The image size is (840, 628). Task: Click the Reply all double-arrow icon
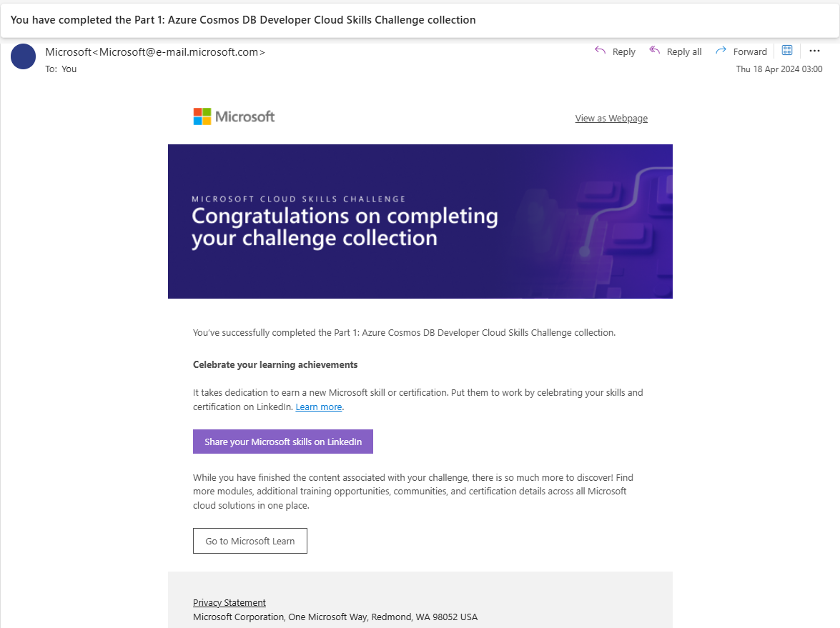point(654,50)
